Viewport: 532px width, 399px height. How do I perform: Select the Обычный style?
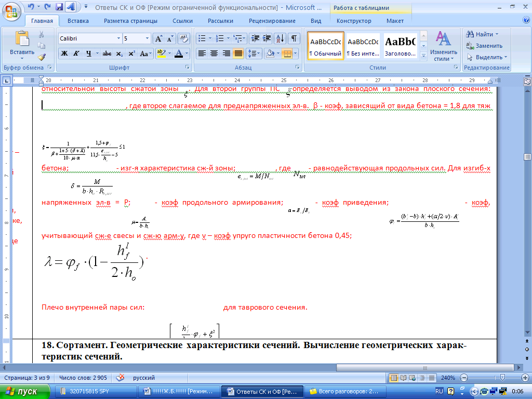tap(326, 46)
